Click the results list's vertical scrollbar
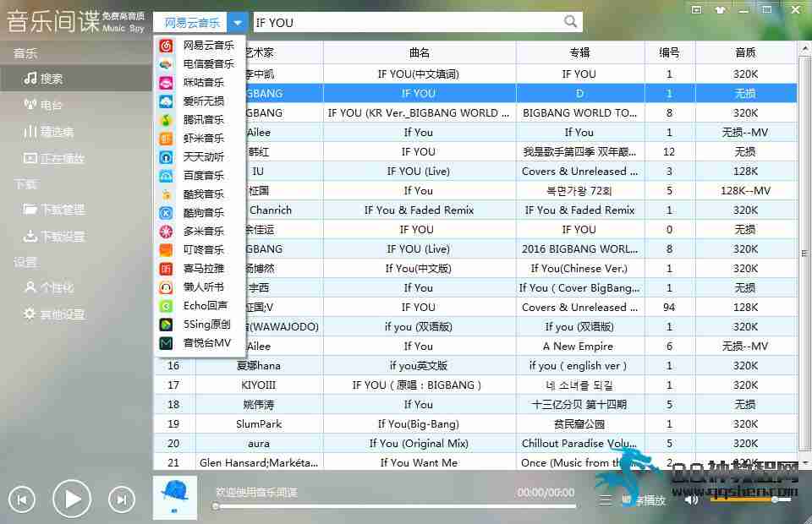Screen dimensions: 812x524 tap(804, 254)
